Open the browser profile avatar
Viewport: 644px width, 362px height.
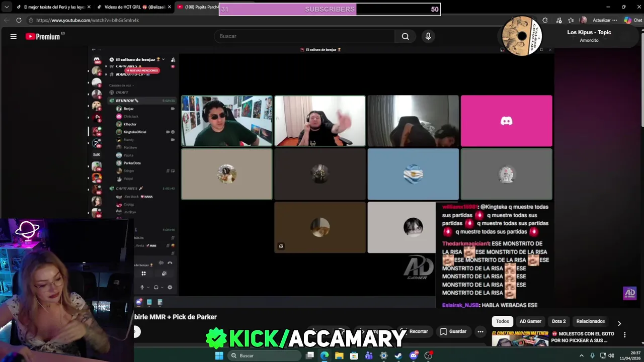583,20
